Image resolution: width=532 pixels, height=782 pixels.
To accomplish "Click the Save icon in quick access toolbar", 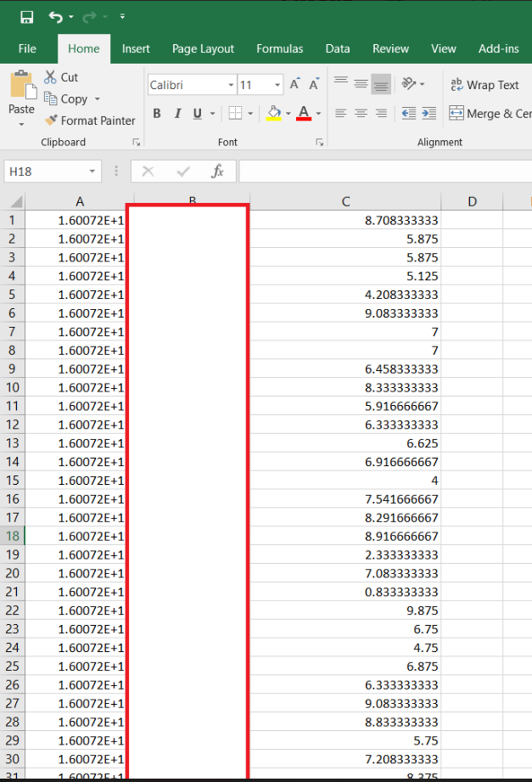I will (26, 18).
